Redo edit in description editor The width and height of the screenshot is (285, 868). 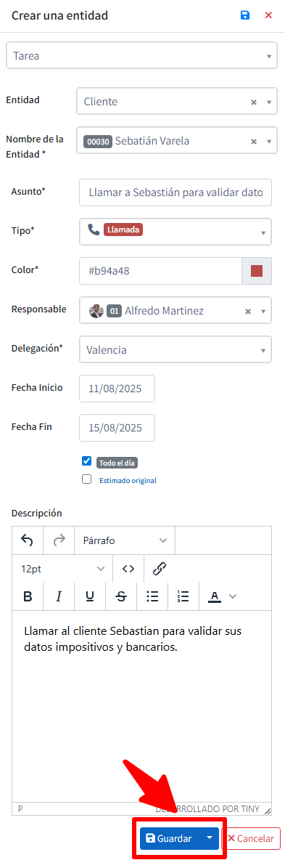coord(59,540)
